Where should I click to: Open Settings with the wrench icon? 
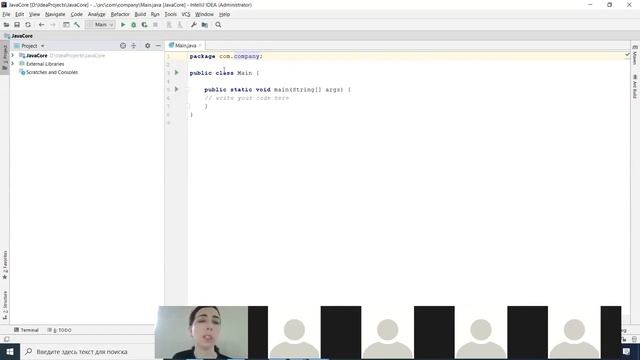193,25
